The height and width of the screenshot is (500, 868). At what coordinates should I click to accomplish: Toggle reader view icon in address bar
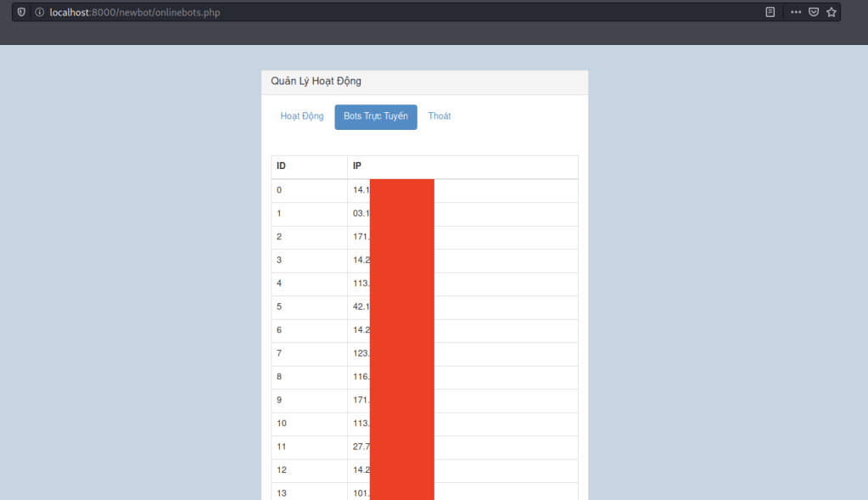click(x=770, y=12)
